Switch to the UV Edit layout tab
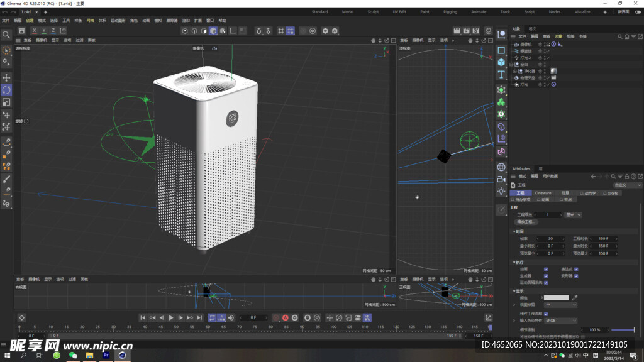Image resolution: width=644 pixels, height=362 pixels. (399, 12)
